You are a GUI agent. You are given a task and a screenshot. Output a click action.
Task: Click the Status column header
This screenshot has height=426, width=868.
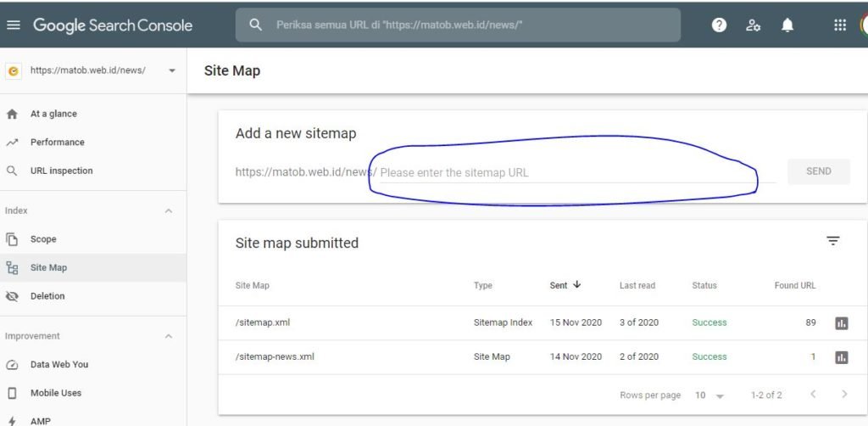coord(704,285)
